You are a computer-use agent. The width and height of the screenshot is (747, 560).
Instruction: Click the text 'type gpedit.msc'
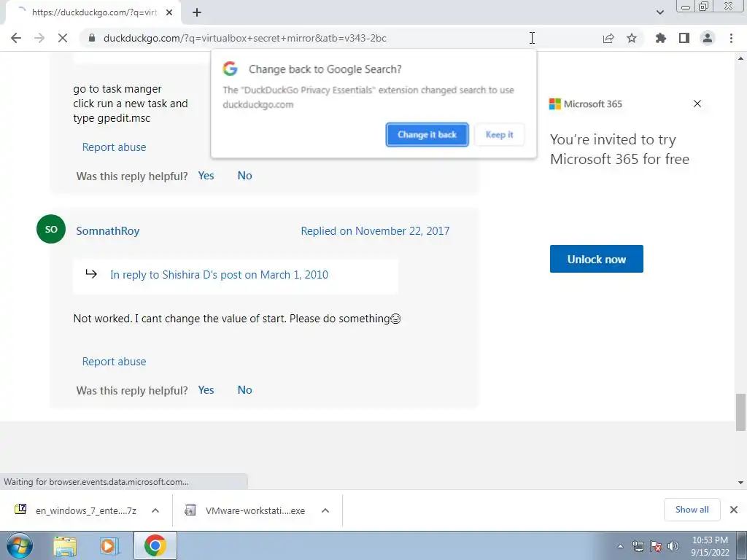[x=112, y=118]
